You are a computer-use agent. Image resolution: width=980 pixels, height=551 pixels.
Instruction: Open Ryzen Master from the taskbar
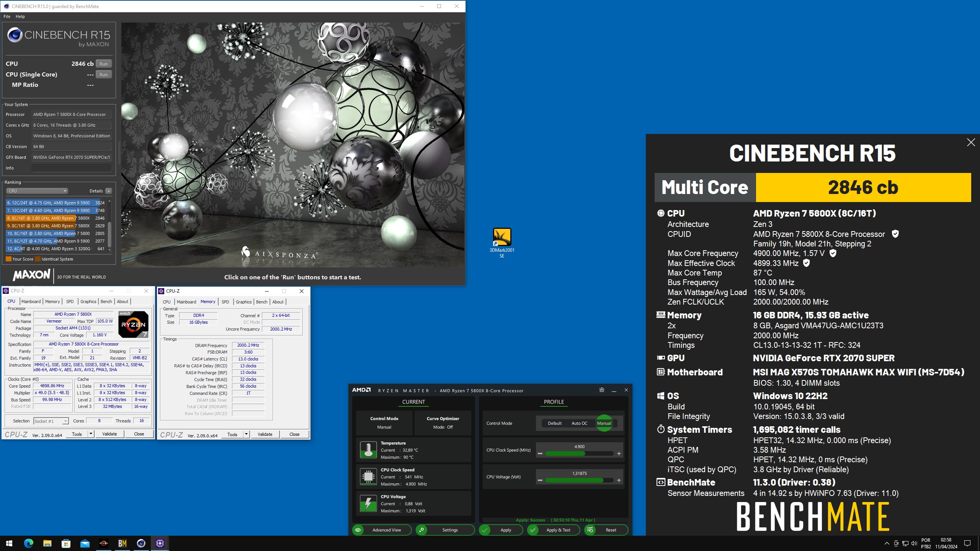(x=103, y=543)
